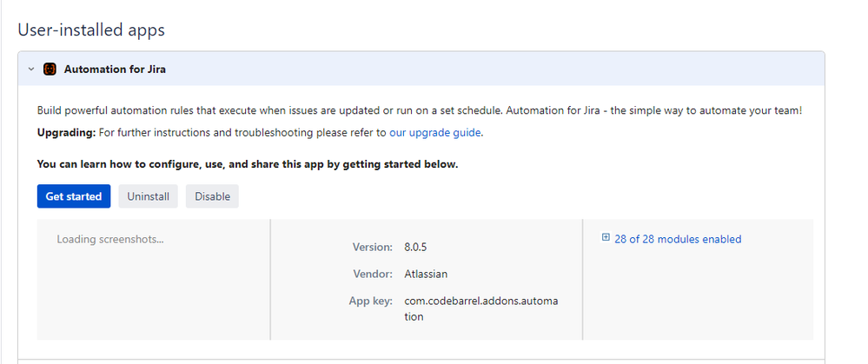Collapse the Automation for Jira app row

click(31, 69)
